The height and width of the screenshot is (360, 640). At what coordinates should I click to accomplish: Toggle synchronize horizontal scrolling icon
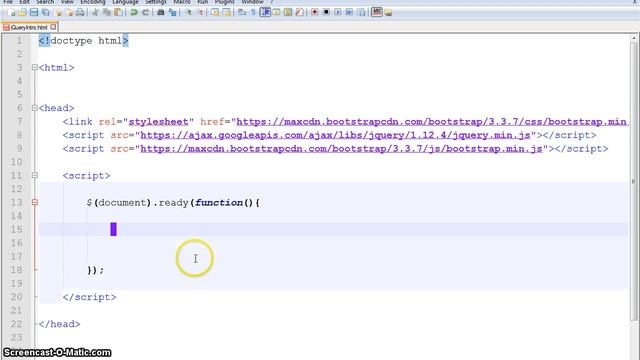pyautogui.click(x=226, y=12)
